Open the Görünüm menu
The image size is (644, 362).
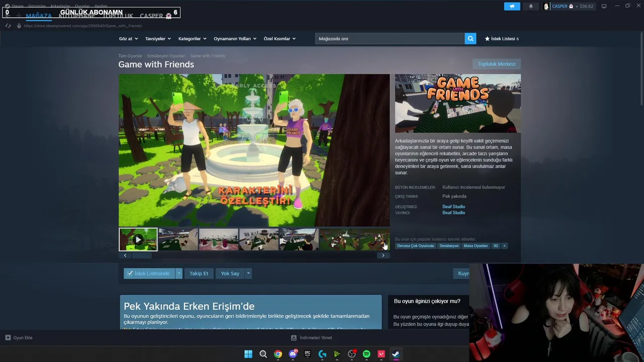tap(37, 6)
